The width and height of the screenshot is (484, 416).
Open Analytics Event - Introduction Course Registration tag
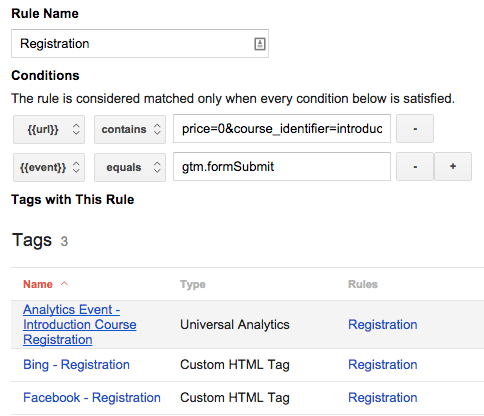coord(80,325)
